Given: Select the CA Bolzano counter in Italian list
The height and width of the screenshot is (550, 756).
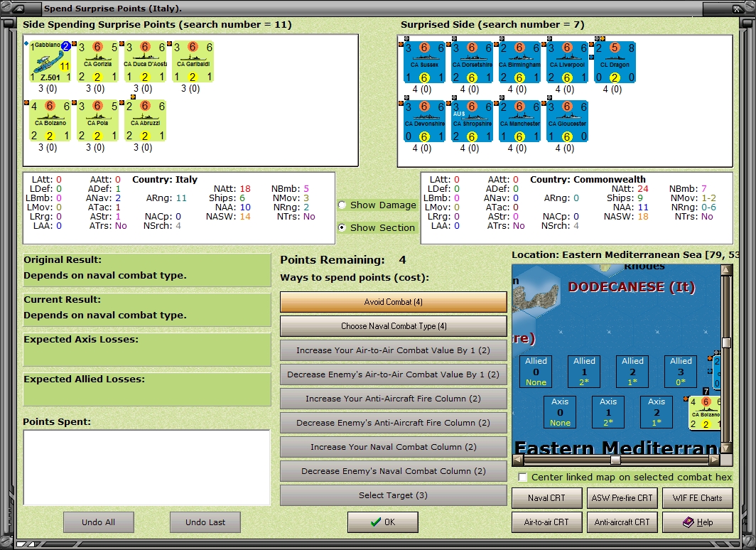Looking at the screenshot, I should point(50,121).
